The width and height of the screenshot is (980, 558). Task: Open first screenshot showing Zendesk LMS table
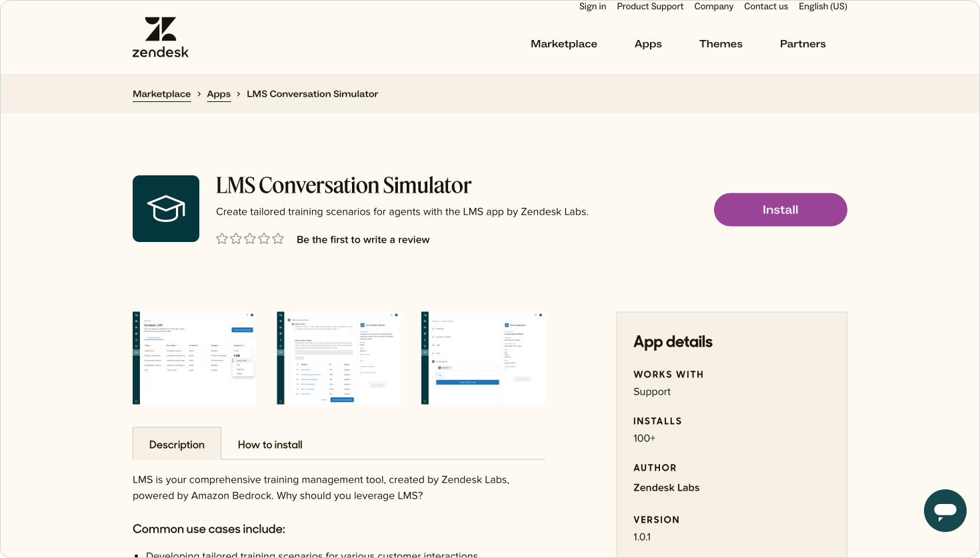tap(195, 358)
